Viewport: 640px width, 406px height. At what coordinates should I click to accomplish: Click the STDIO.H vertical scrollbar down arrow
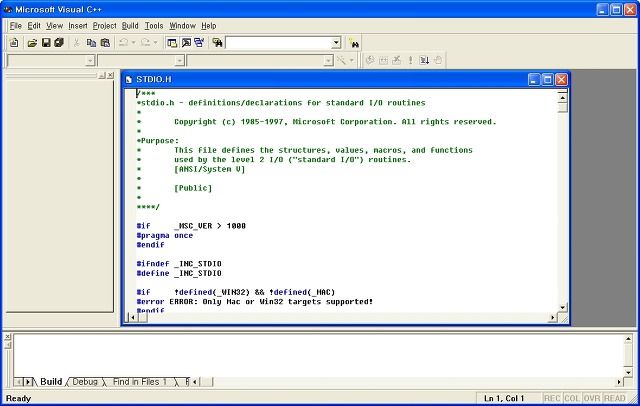point(562,307)
